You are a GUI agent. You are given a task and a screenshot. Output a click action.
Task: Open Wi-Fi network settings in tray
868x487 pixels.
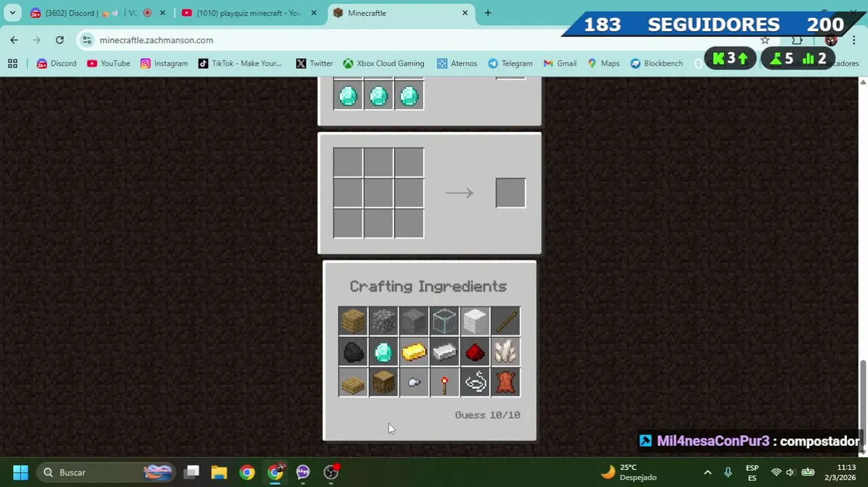click(776, 472)
